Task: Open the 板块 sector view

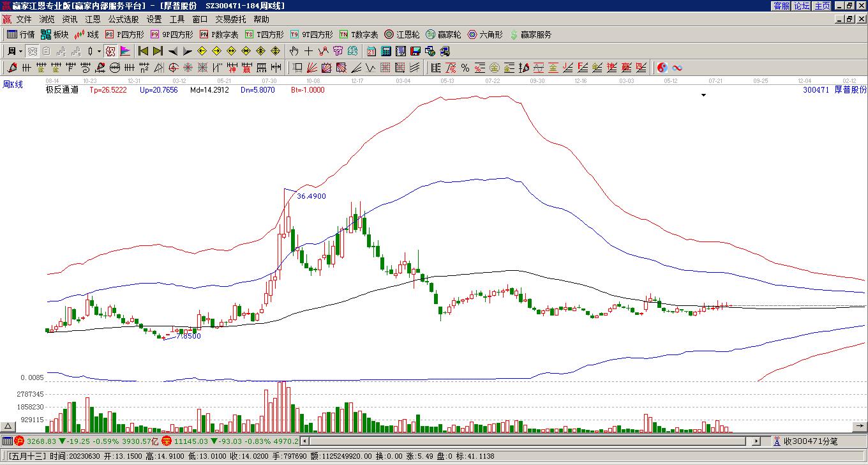Action: click(55, 34)
